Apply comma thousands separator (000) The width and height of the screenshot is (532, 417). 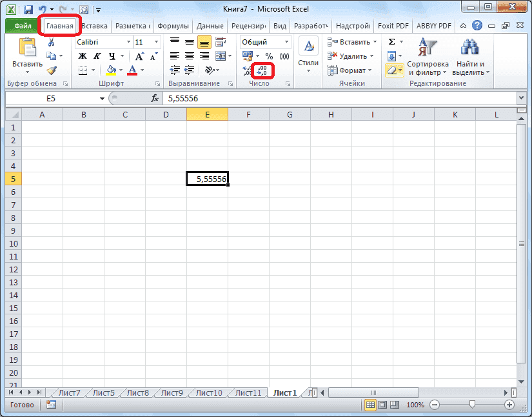(284, 56)
